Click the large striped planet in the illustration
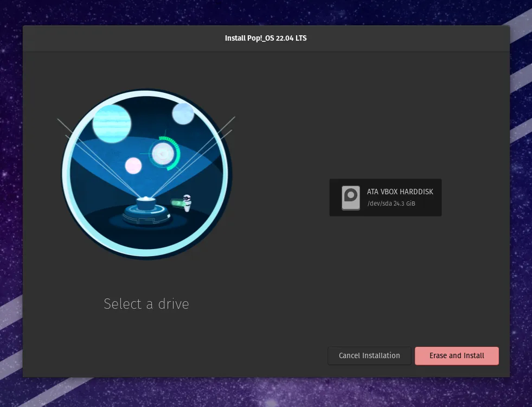The image size is (532, 407). [112, 123]
